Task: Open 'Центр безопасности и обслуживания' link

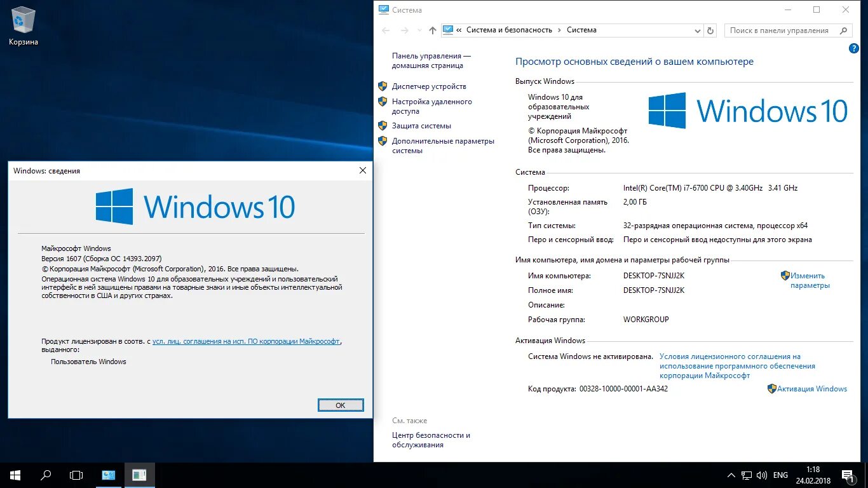Action: click(431, 440)
